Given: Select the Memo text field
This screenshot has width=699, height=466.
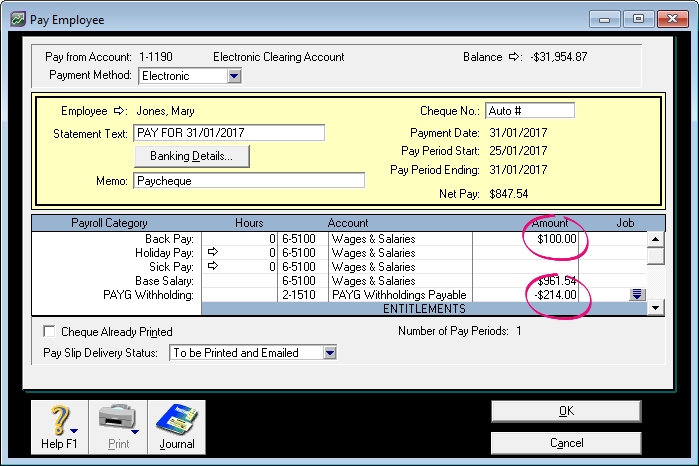Looking at the screenshot, I should coord(249,181).
